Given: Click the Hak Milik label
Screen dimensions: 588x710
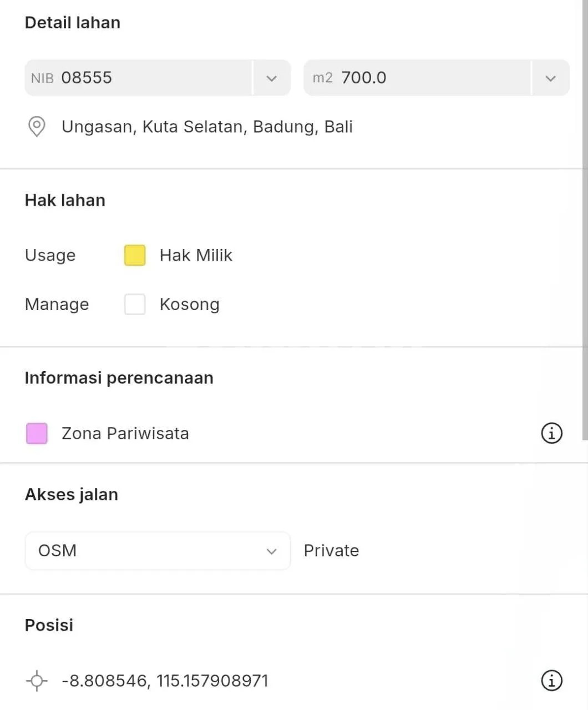Looking at the screenshot, I should point(196,255).
